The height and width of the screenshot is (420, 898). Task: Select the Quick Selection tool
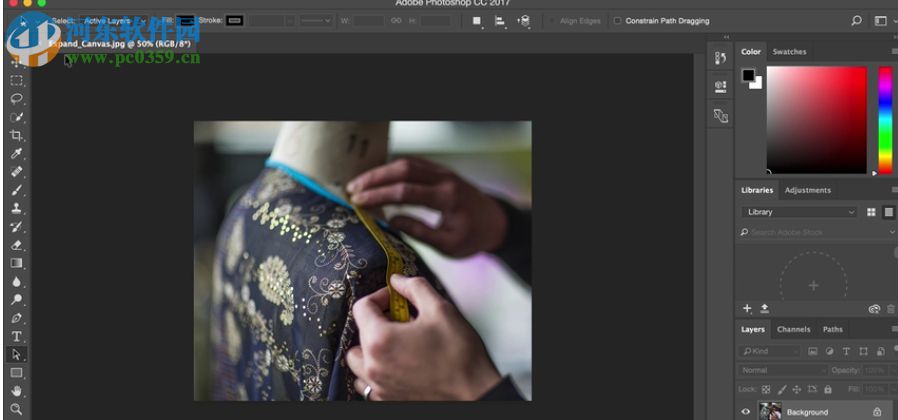click(16, 117)
